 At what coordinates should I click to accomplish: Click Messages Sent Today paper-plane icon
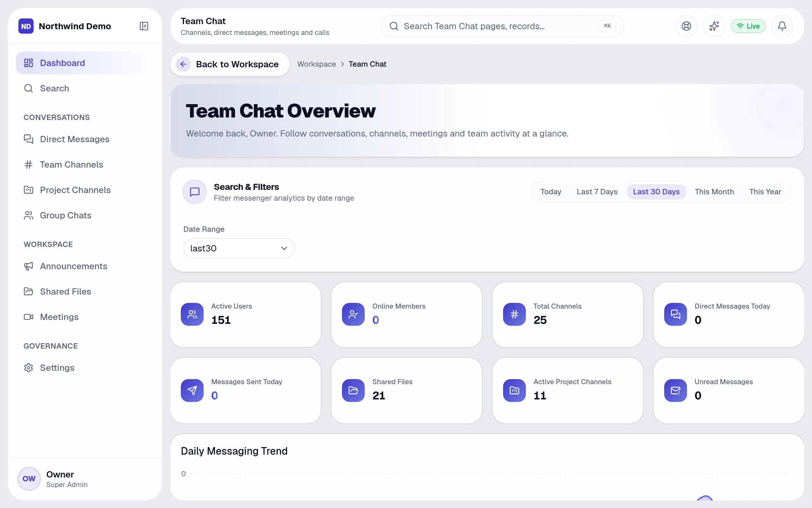192,391
